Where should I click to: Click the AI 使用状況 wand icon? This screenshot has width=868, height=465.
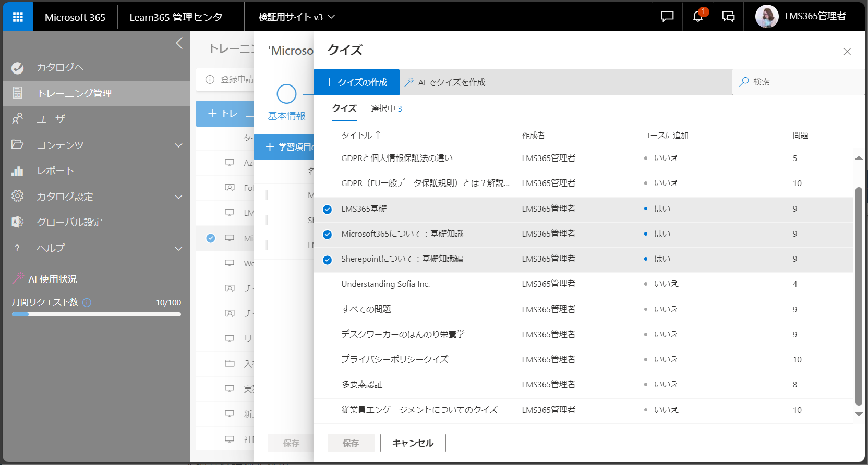18,278
